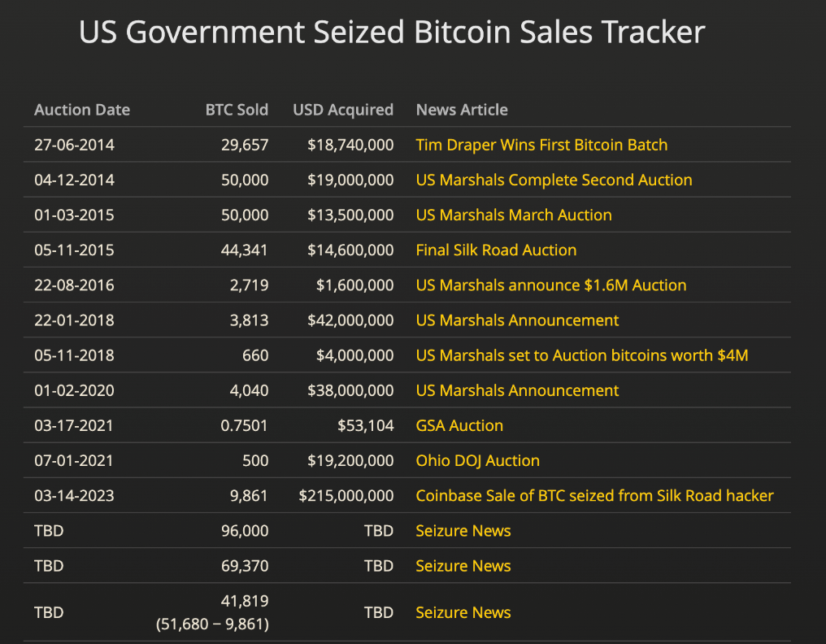
Task: Open US Marshals Announcement for 22-01-2018 auction
Action: [x=517, y=320]
